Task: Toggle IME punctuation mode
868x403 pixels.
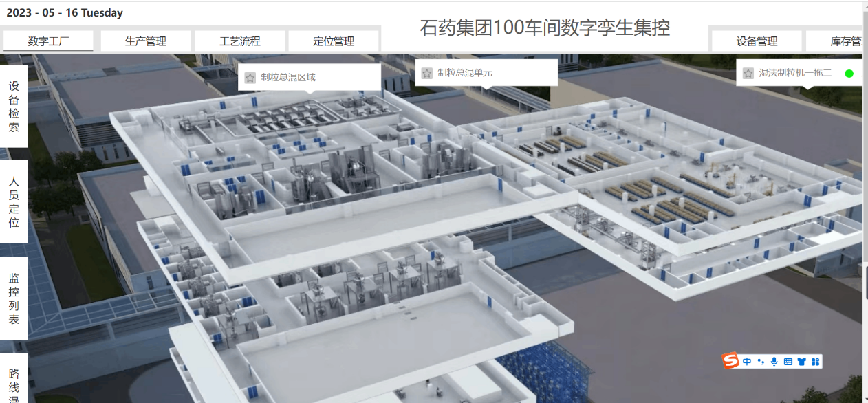Action: click(761, 362)
